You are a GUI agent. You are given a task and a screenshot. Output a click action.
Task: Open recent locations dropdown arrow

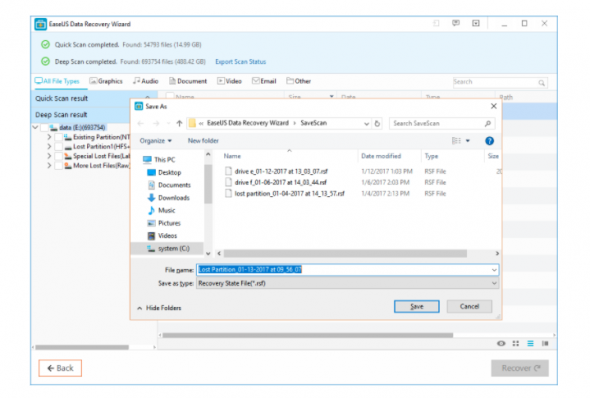click(168, 123)
